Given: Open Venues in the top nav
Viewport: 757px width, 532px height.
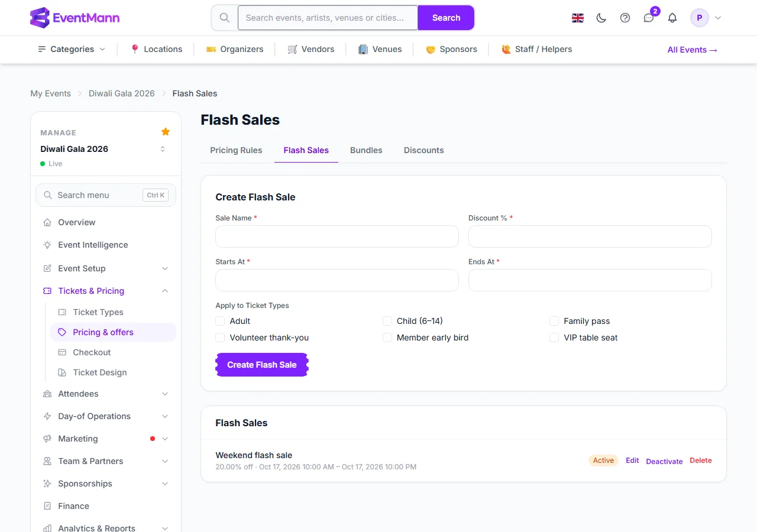Looking at the screenshot, I should tap(380, 49).
